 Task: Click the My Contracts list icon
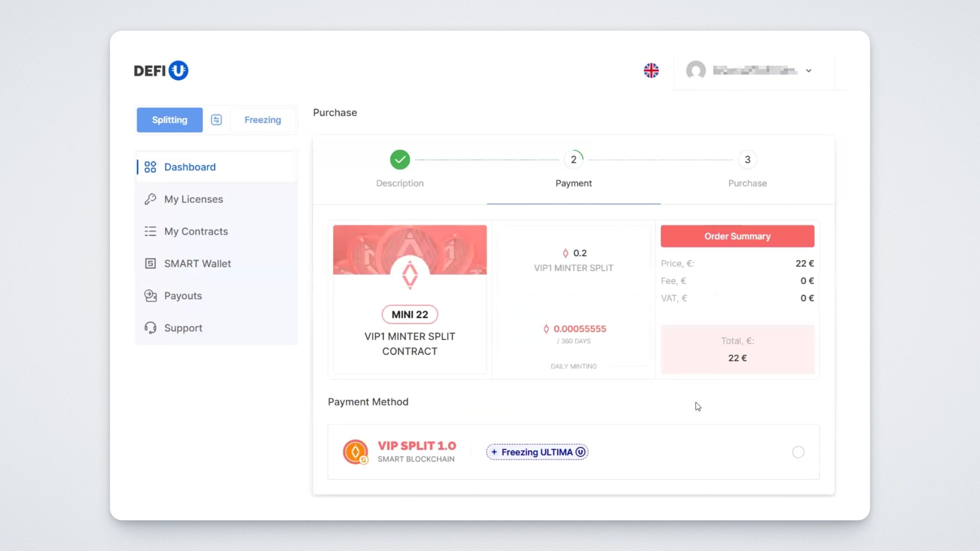point(150,231)
